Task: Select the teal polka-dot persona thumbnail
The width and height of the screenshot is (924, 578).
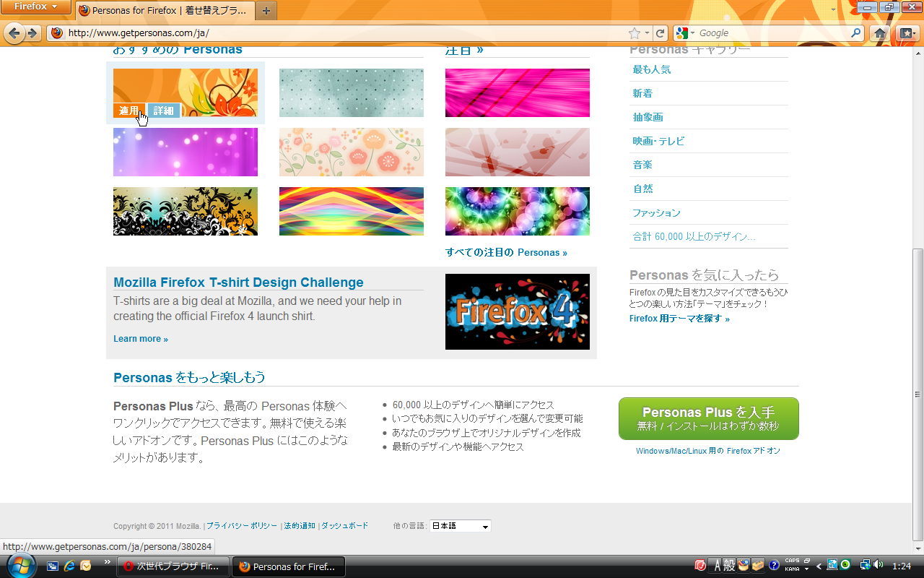Action: (352, 92)
